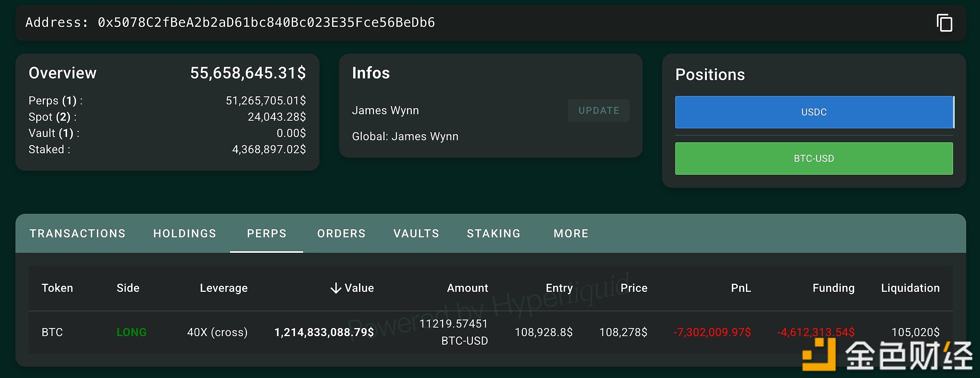Image resolution: width=980 pixels, height=378 pixels.
Task: Select the USDC position bar
Action: coord(814,112)
